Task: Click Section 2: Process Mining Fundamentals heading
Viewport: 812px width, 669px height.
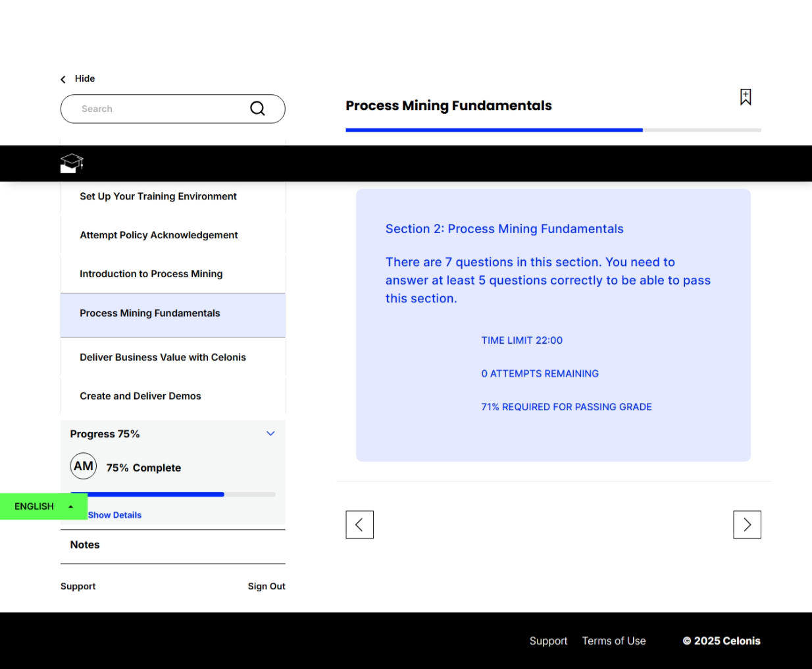Action: click(x=505, y=228)
